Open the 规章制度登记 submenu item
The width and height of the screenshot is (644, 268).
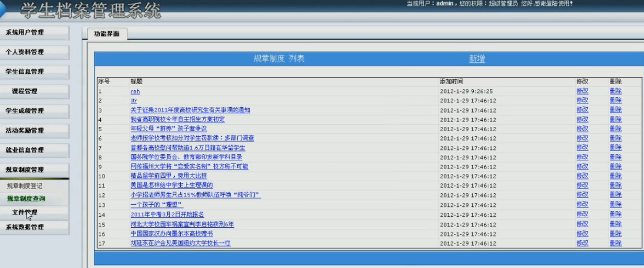25,186
